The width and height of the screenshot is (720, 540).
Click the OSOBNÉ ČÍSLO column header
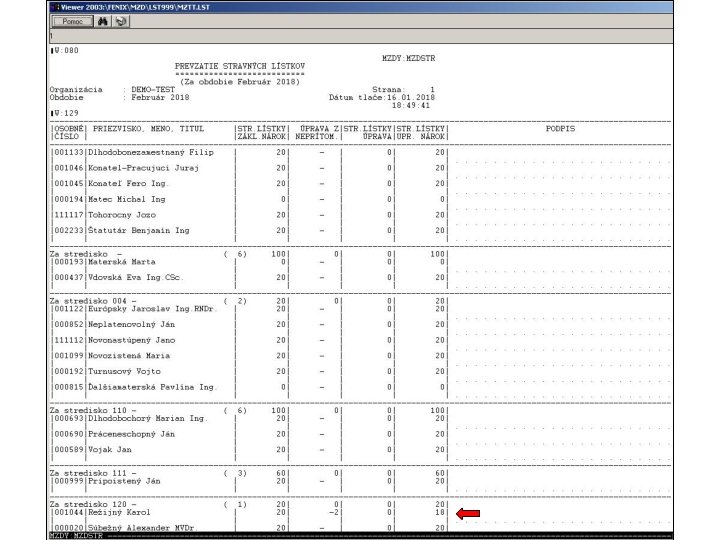[x=68, y=133]
